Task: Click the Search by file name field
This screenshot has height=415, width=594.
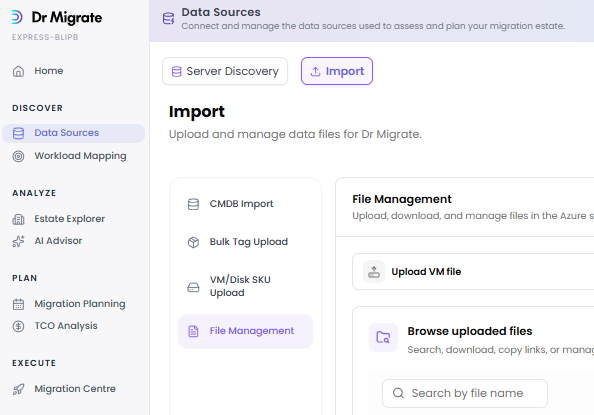Action: 465,393
